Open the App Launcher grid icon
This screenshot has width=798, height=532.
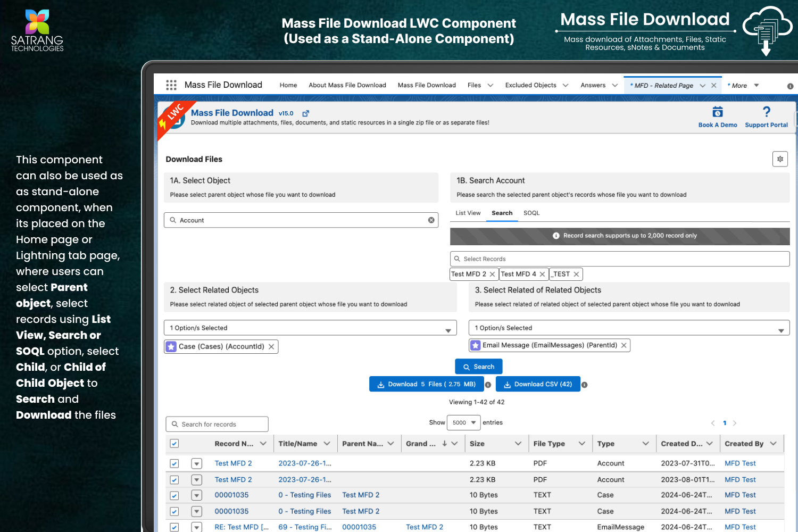(x=171, y=85)
